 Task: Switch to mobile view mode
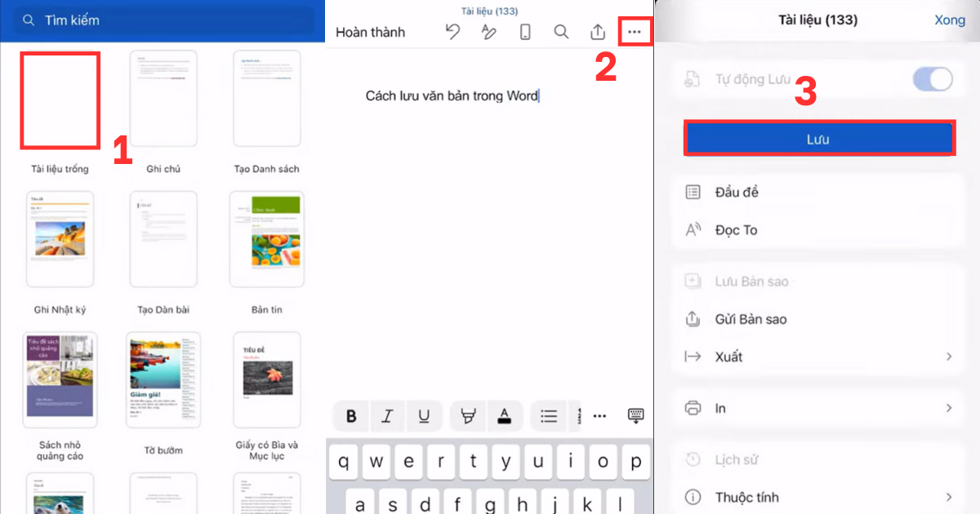[x=525, y=32]
